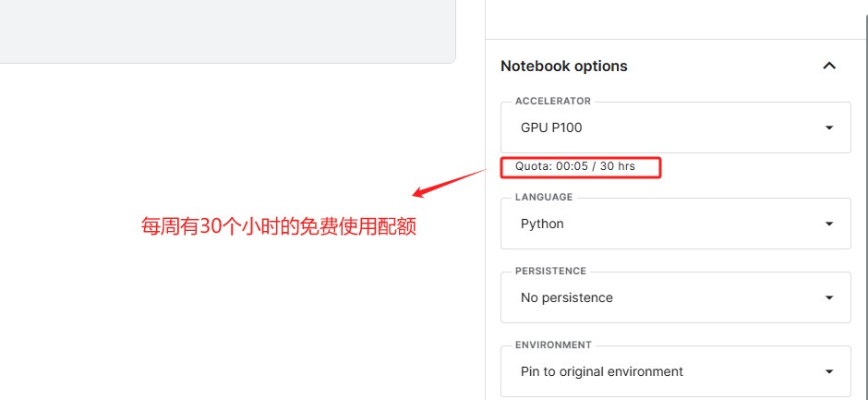Click the ACCELERATOR field label
Viewport: 868px width, 400px height.
tap(552, 101)
